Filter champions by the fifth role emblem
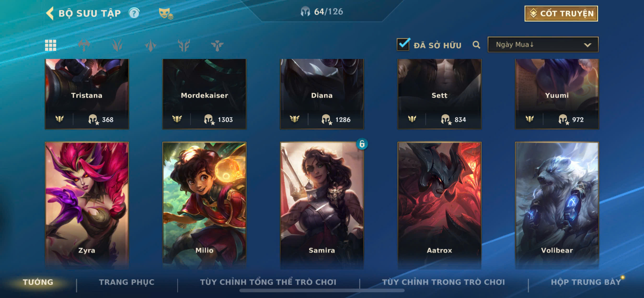The image size is (644, 298). click(x=217, y=45)
